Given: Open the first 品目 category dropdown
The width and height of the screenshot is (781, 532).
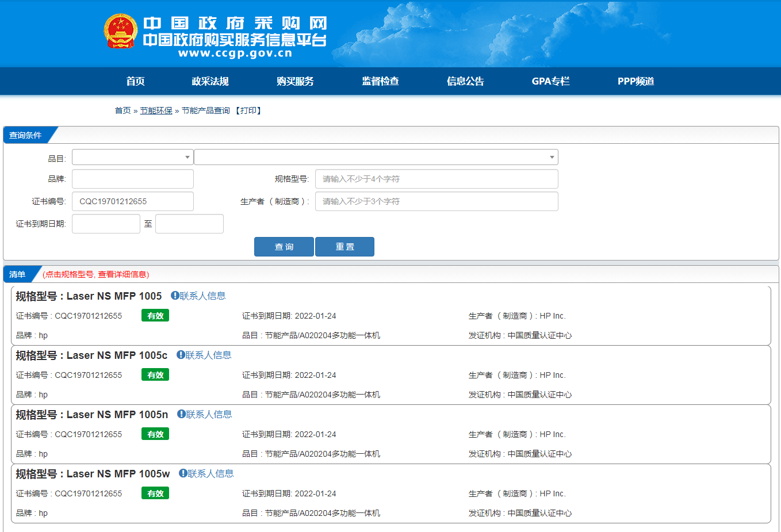Looking at the screenshot, I should 132,157.
